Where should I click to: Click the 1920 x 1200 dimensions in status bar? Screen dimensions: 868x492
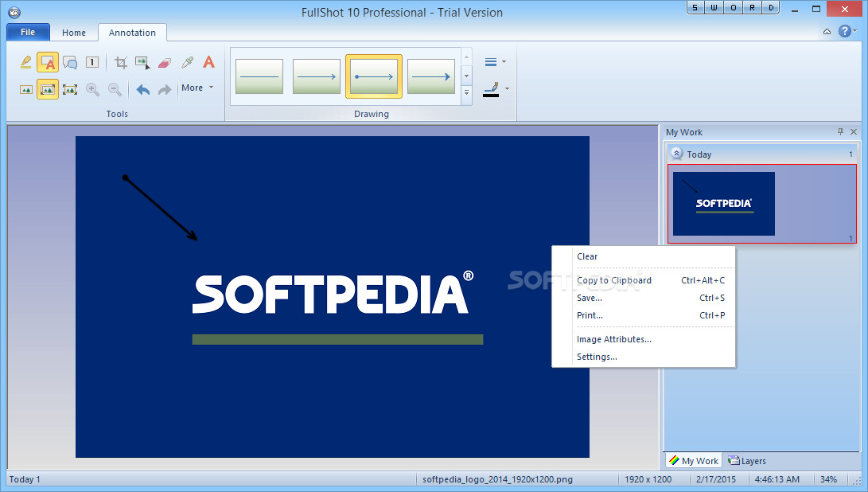(x=648, y=479)
